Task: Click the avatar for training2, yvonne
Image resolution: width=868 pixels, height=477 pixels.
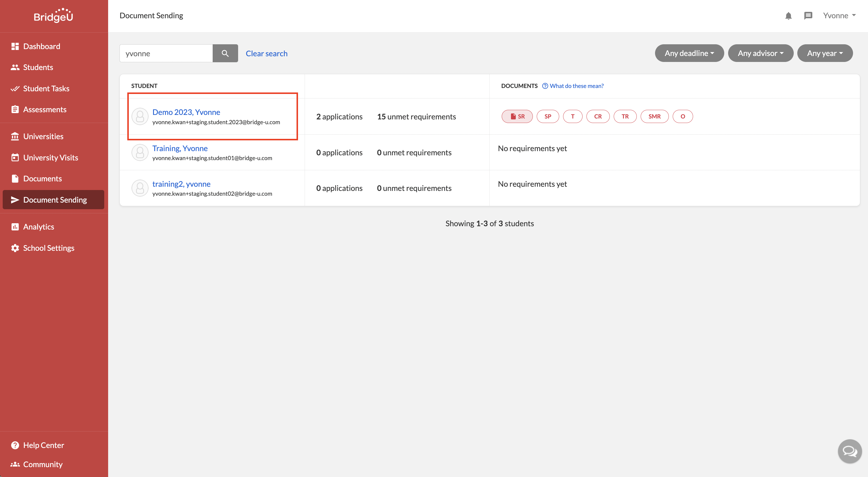Action: [x=140, y=188]
